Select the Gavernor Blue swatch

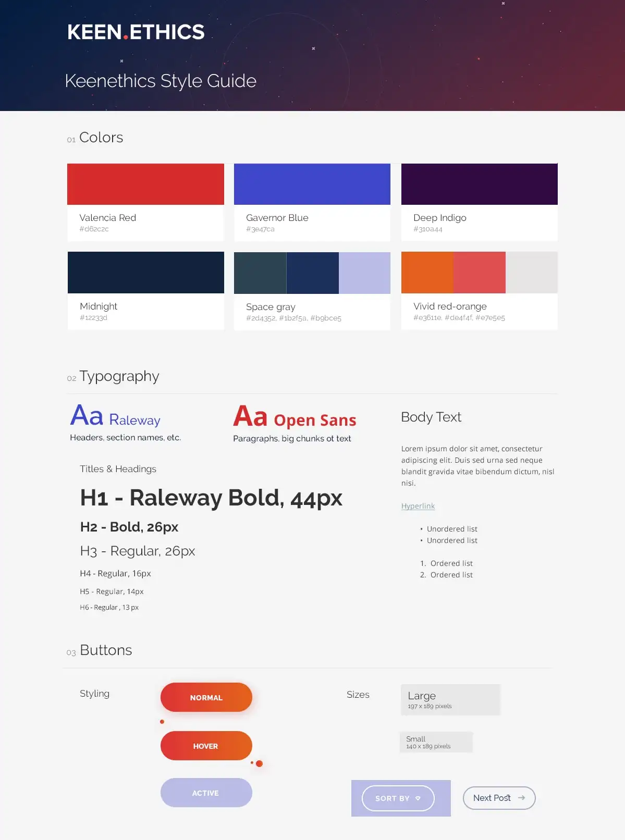pos(312,184)
